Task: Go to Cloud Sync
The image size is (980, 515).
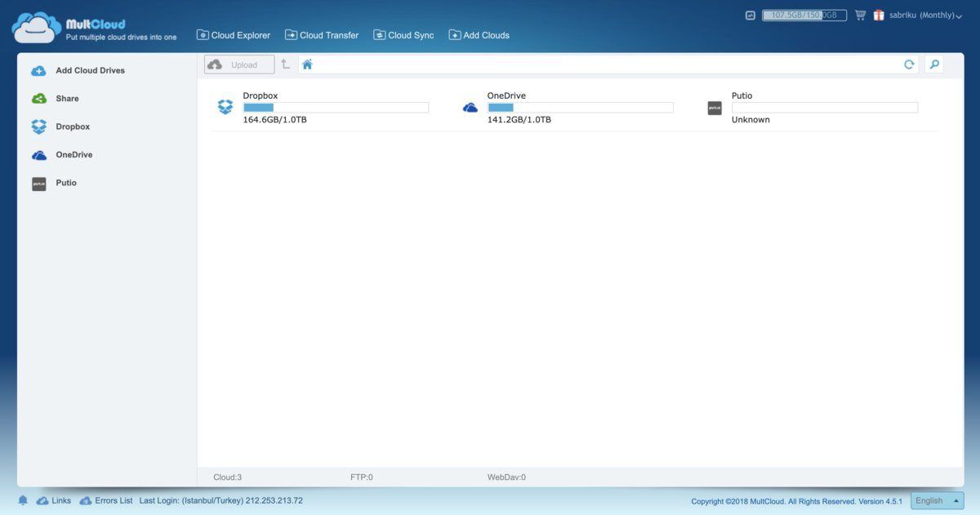Action: click(403, 35)
